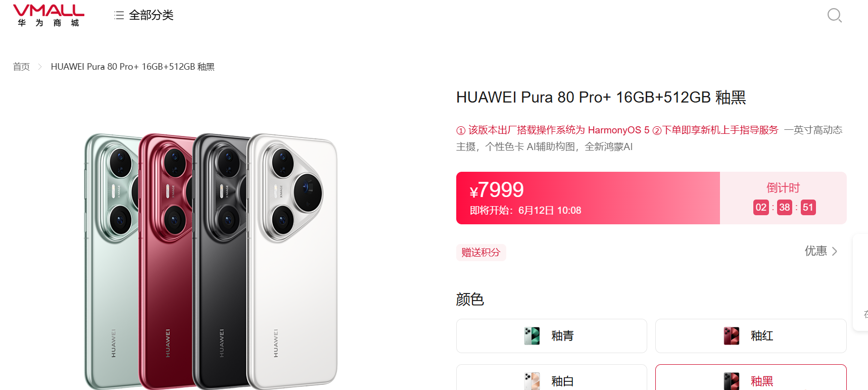The image size is (868, 390).
Task: Open the 全部分类 hamburger menu icon
Action: [119, 15]
